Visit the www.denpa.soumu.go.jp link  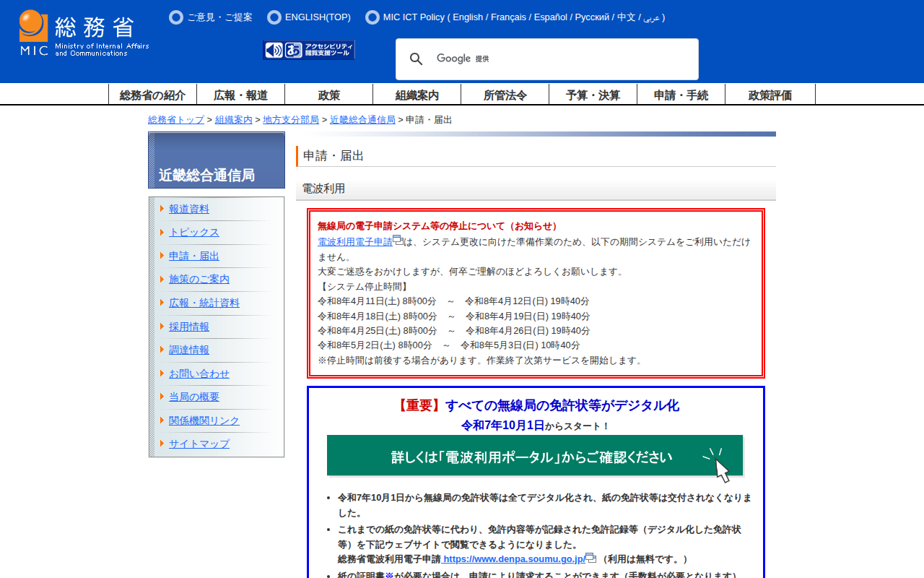tap(513, 559)
